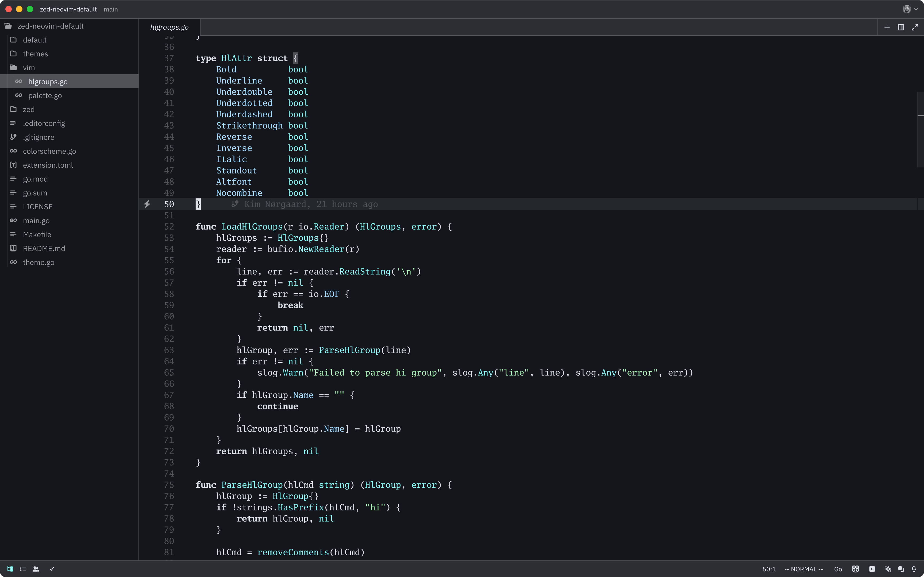Click the main branch name in title bar
This screenshot has width=924, height=577.
[111, 9]
